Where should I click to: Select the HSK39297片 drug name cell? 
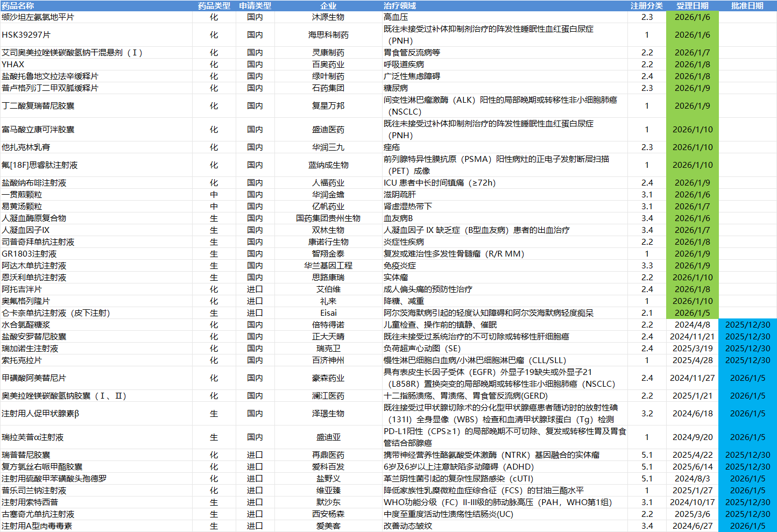[x=26, y=35]
